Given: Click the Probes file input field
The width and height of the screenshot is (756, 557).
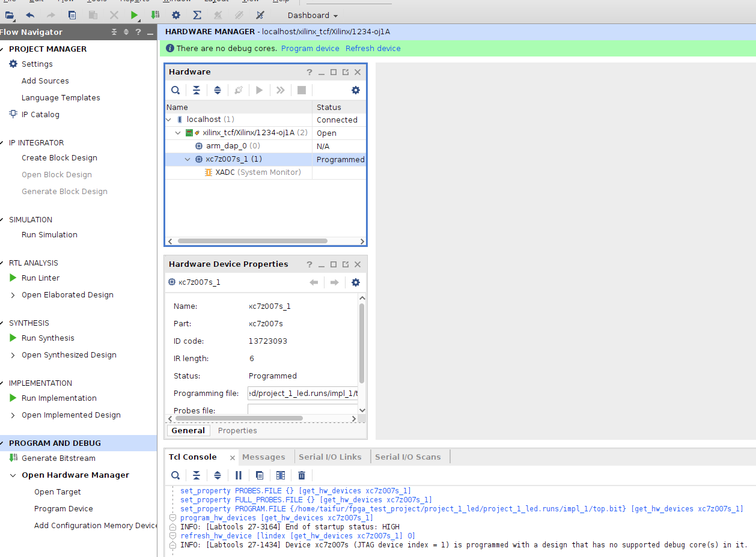Looking at the screenshot, I should (303, 410).
